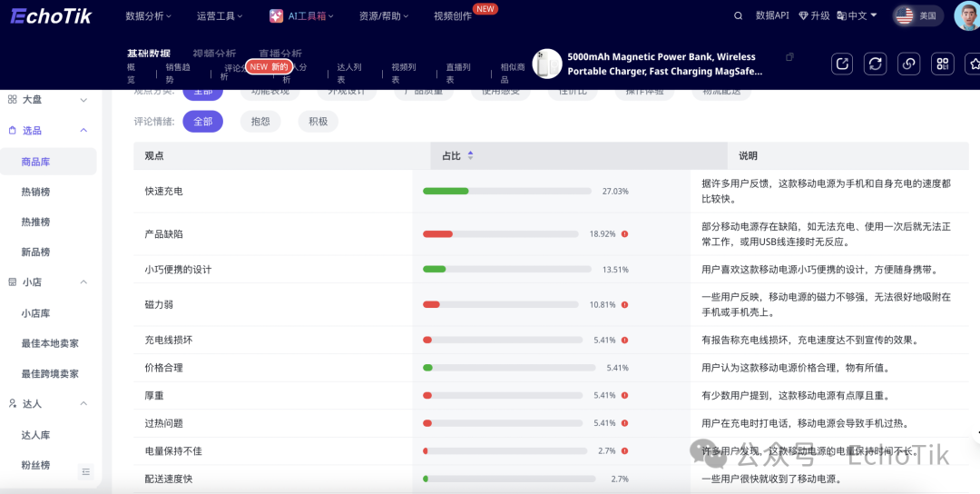This screenshot has width=980, height=494.
Task: Filter comments by 积极 sentiment
Action: [318, 122]
